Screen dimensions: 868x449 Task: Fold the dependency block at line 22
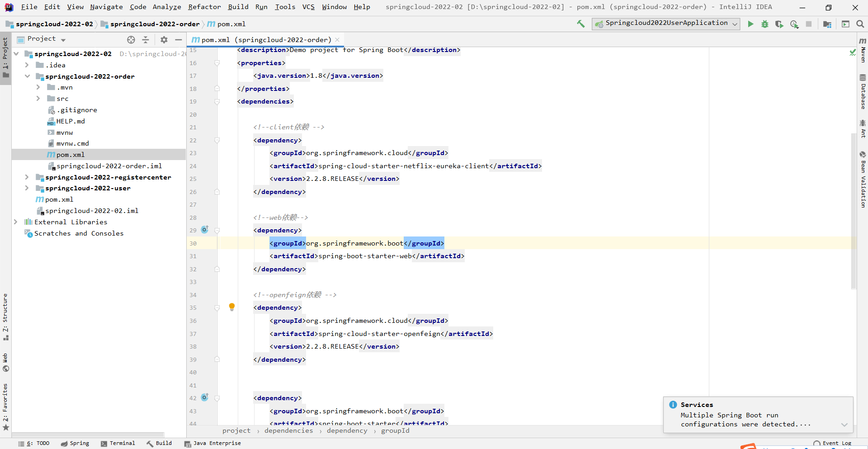(217, 140)
